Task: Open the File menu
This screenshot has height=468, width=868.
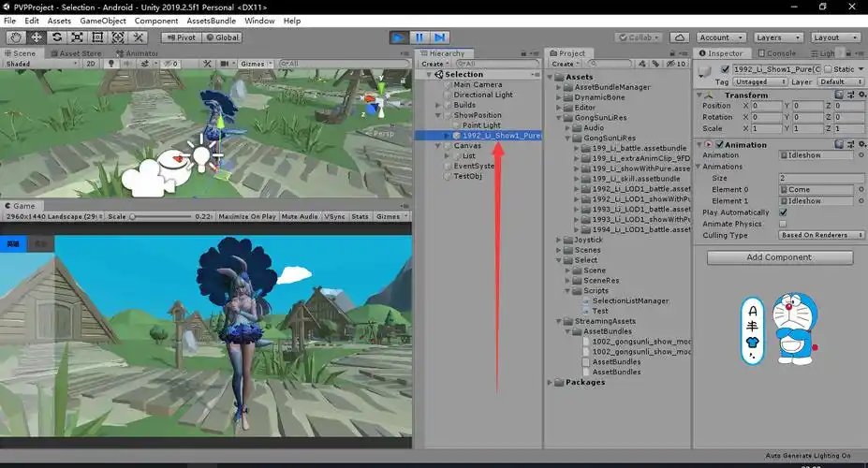Action: pos(10,21)
